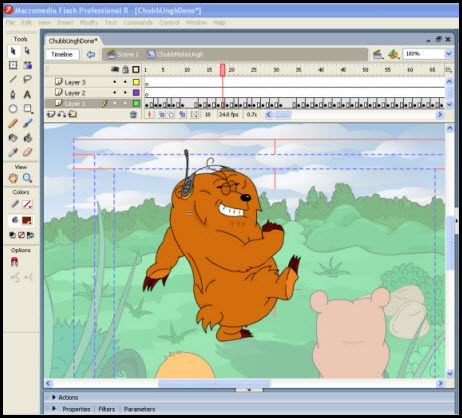Click the back arrow to parent scene
Viewport: 462px width, 418px height.
[x=91, y=54]
